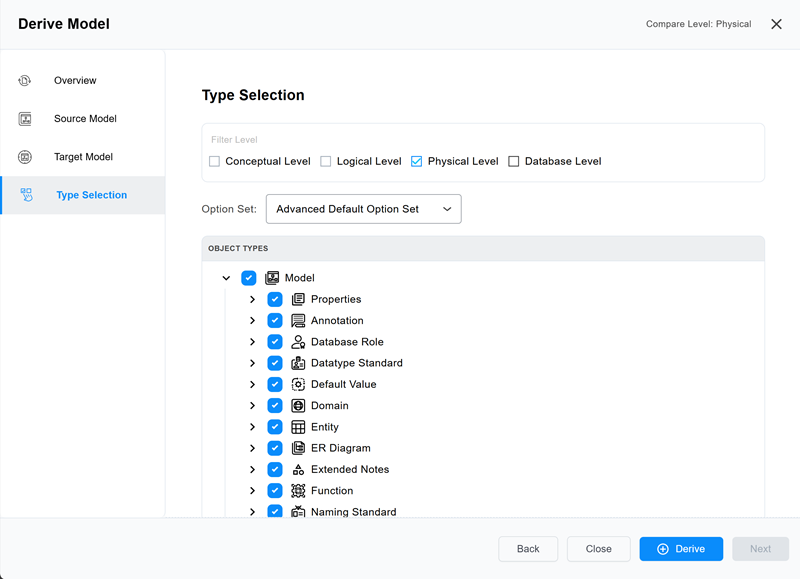Expand the ER Diagram node
800x579 pixels.
click(x=253, y=448)
